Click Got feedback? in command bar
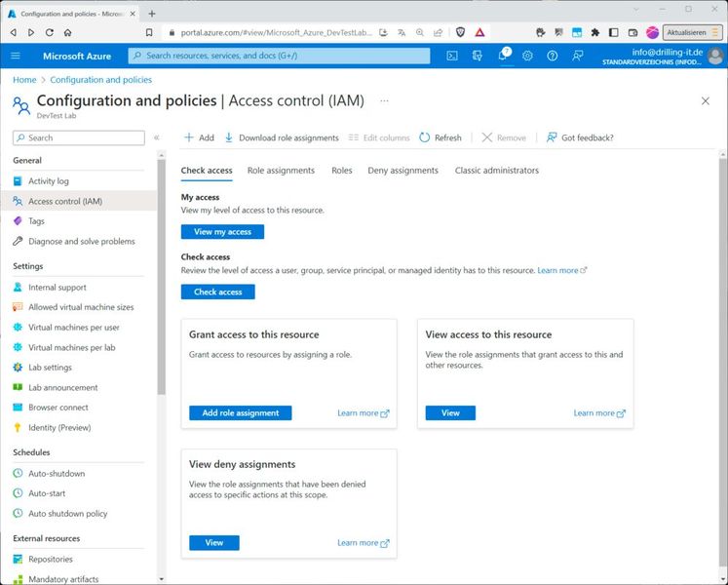The width and height of the screenshot is (728, 585). [x=580, y=137]
